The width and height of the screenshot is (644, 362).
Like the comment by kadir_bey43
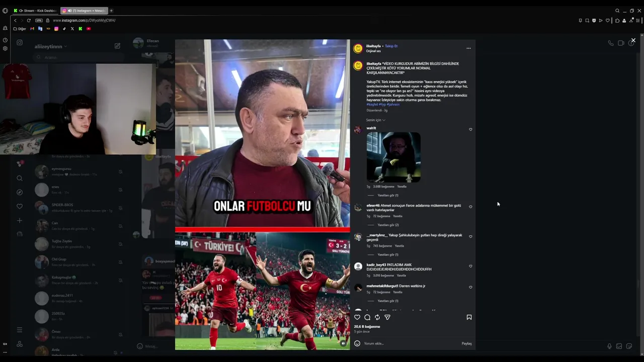(470, 266)
